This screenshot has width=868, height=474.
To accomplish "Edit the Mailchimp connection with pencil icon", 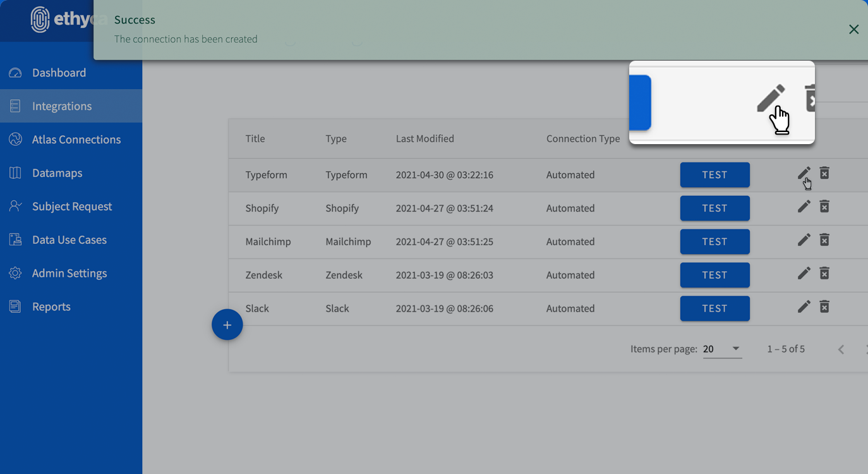I will tap(804, 240).
